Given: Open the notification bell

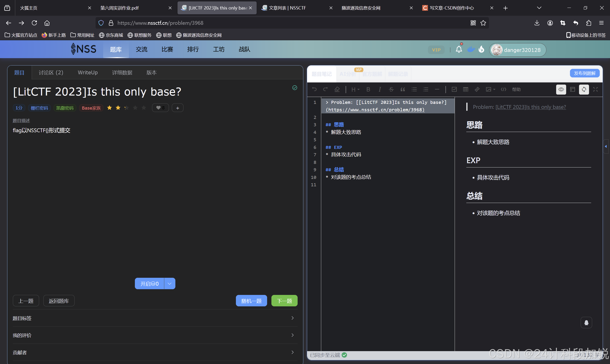Looking at the screenshot, I should [459, 50].
